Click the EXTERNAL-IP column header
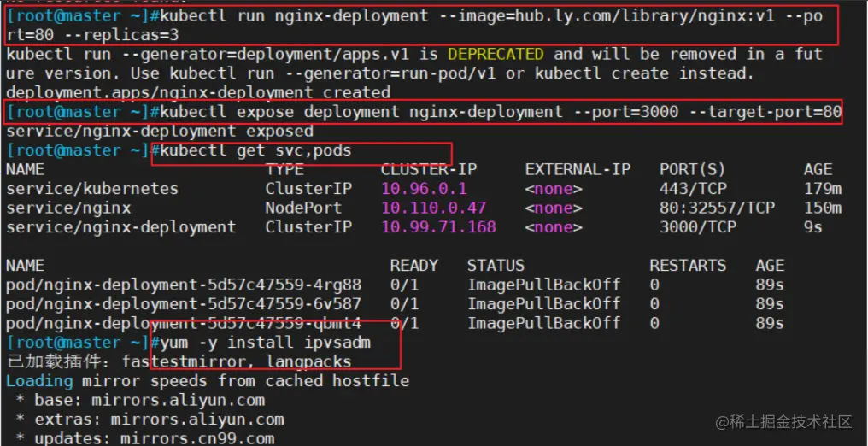 point(578,169)
